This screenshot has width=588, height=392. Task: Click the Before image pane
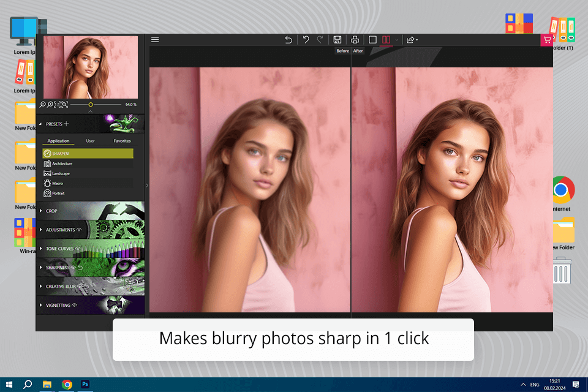click(250, 190)
